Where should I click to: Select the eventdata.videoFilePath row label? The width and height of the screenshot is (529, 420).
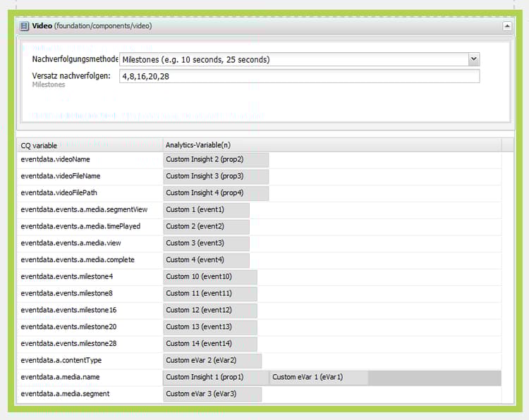click(x=59, y=193)
